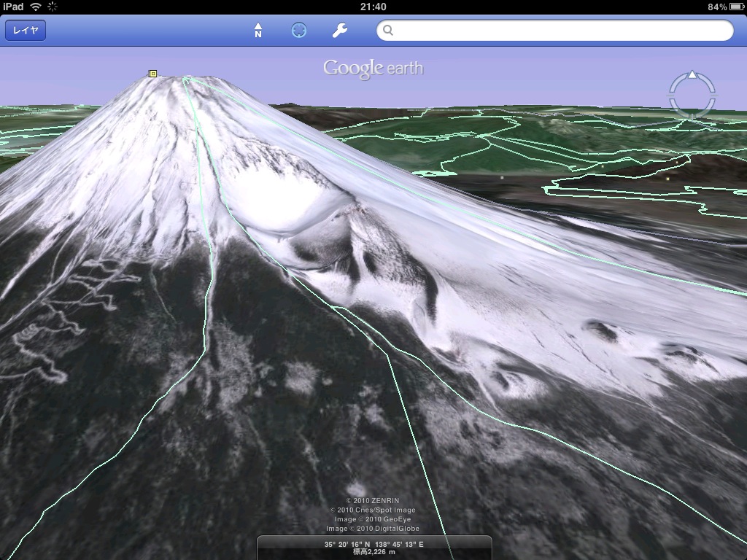The image size is (747, 560).
Task: Tap the bottom arc of compass ring
Action: coord(692,115)
